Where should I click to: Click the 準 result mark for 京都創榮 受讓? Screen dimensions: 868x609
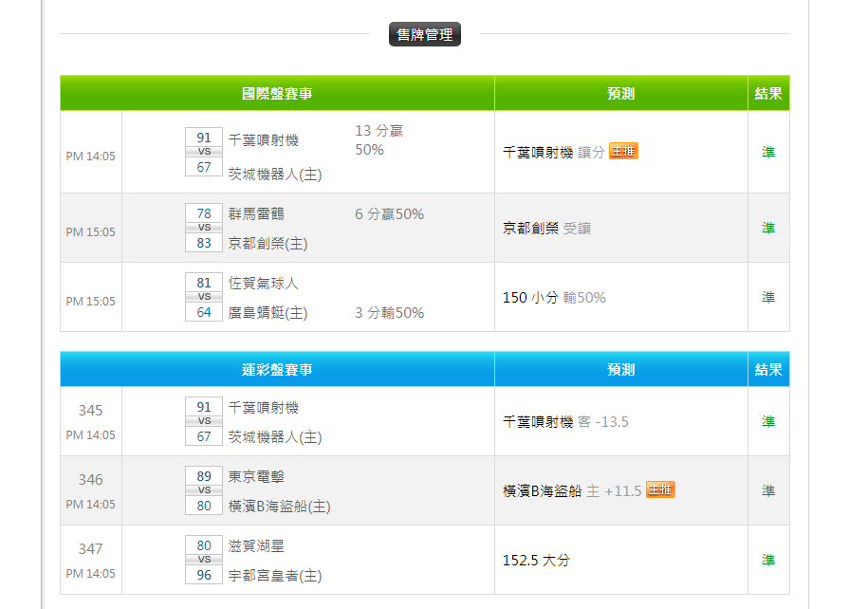coord(768,228)
